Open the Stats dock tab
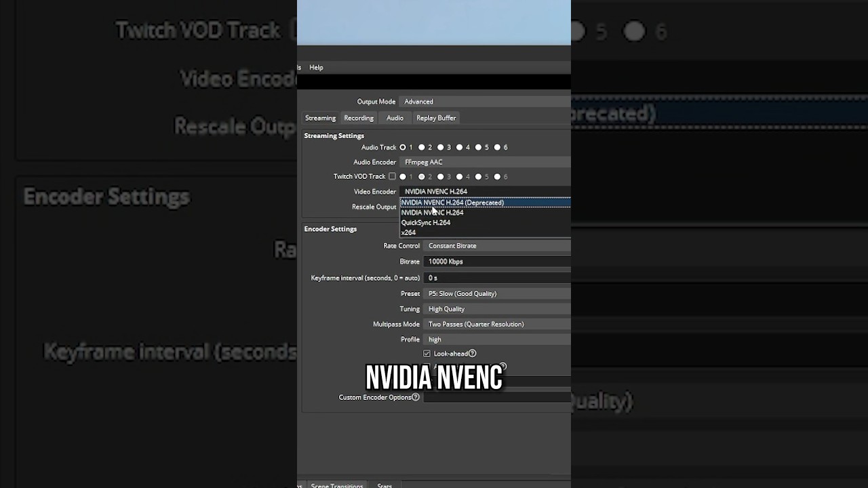Viewport: 868px width, 488px height. (x=384, y=485)
